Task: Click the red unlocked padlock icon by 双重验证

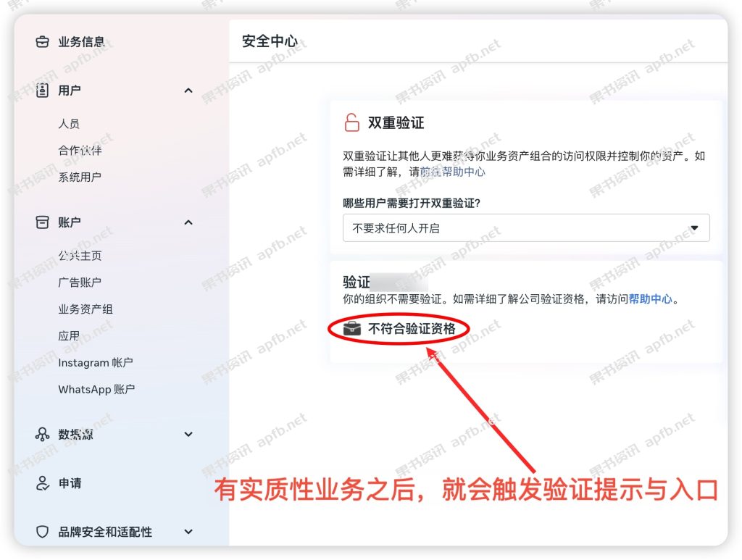Action: tap(351, 122)
